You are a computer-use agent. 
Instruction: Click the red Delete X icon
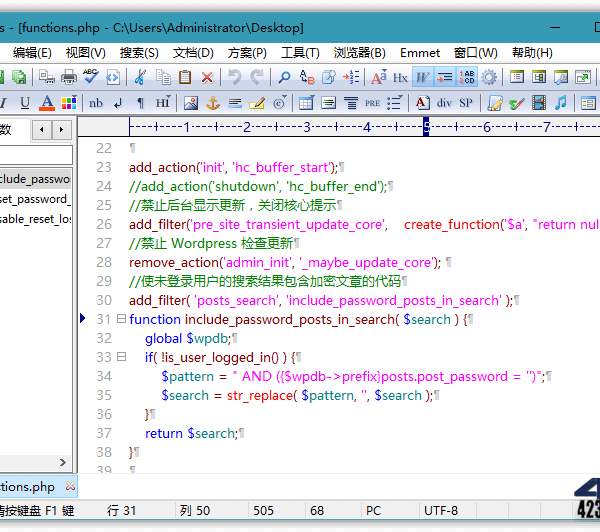coord(207,77)
